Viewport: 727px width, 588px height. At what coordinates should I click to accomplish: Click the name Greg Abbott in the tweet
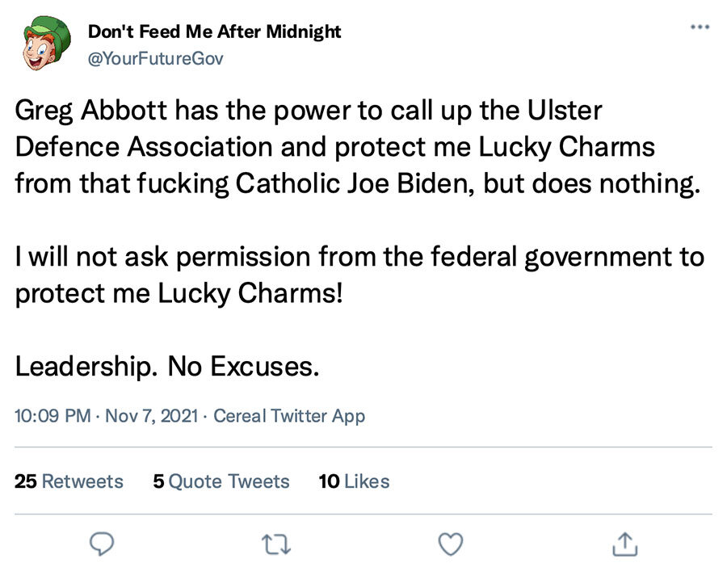[x=94, y=111]
